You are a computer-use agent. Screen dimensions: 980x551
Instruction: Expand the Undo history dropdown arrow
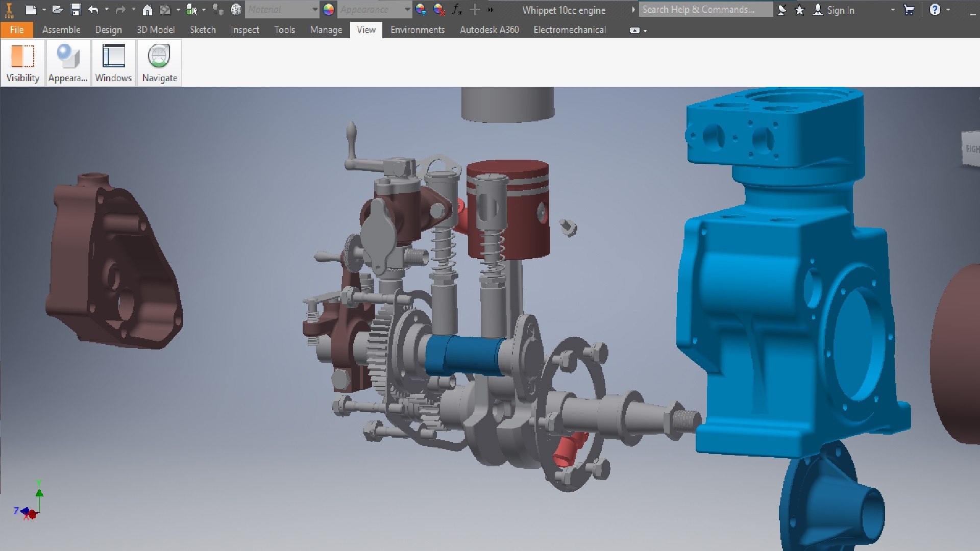tap(106, 10)
